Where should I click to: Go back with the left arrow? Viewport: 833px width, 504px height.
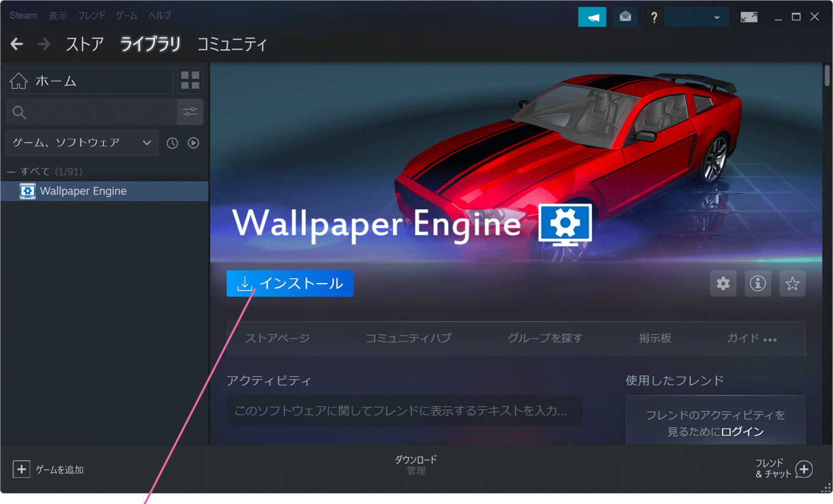[x=17, y=44]
